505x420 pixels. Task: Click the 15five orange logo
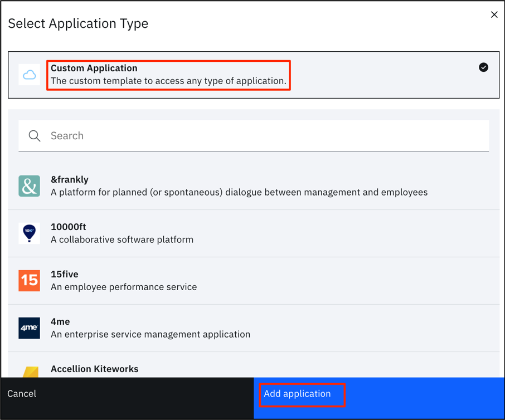30,281
